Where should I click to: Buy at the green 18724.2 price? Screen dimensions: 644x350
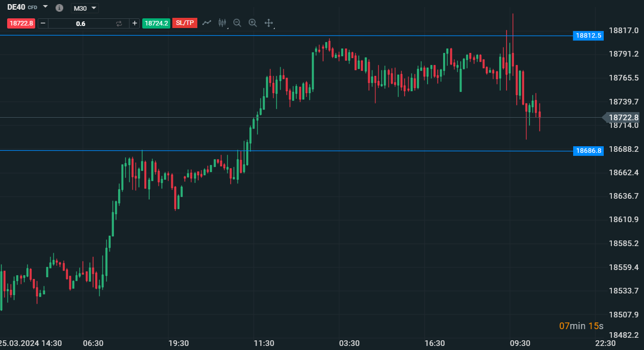pos(156,23)
